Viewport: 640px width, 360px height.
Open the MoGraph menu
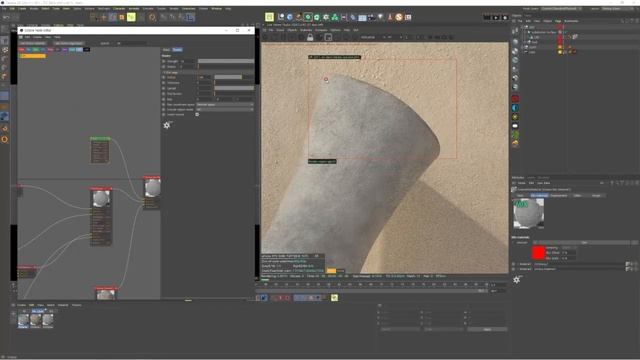(104, 9)
